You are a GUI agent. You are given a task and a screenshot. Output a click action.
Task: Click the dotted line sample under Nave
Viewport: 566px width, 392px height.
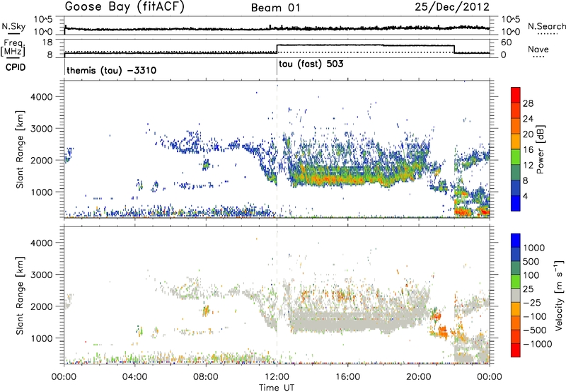(538, 57)
